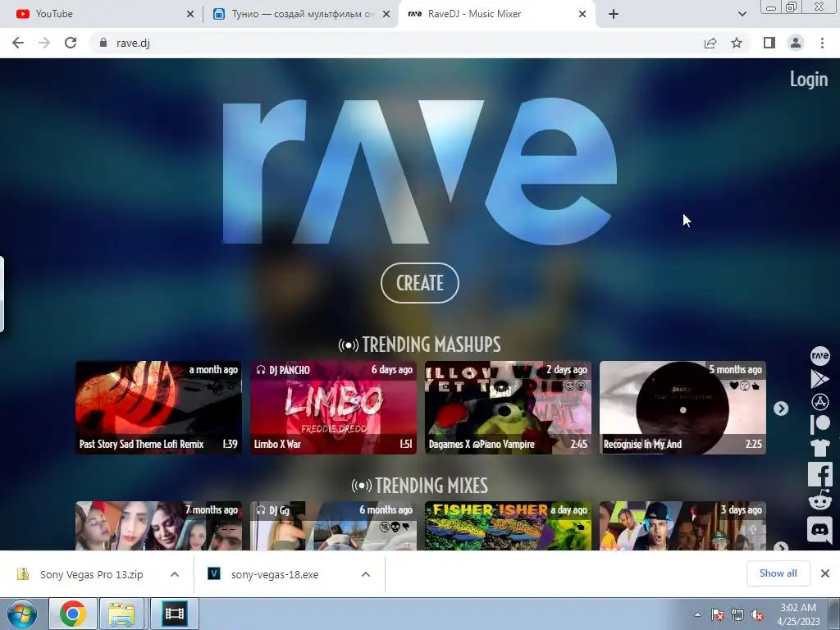
Task: Open the merchandise T-shirt icon
Action: point(819,448)
